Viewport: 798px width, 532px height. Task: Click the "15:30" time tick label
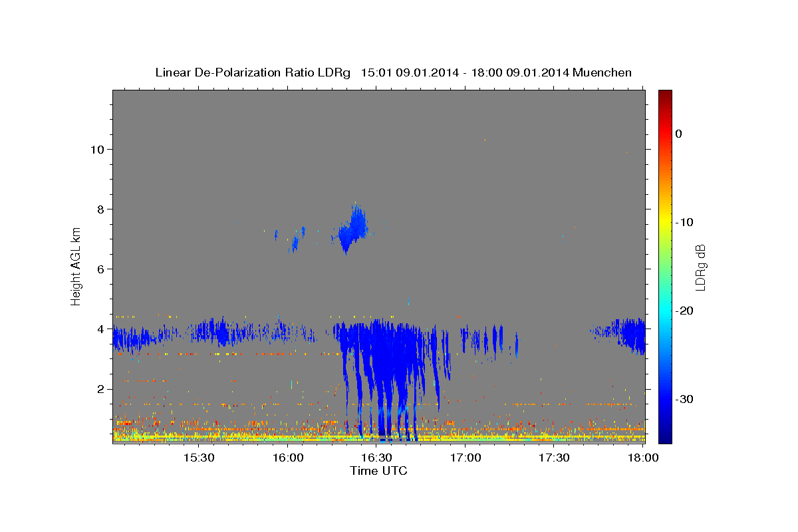coord(198,458)
